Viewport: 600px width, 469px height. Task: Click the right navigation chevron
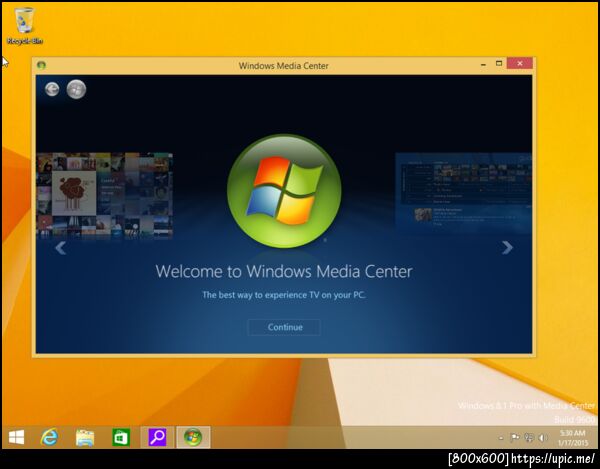tap(507, 248)
